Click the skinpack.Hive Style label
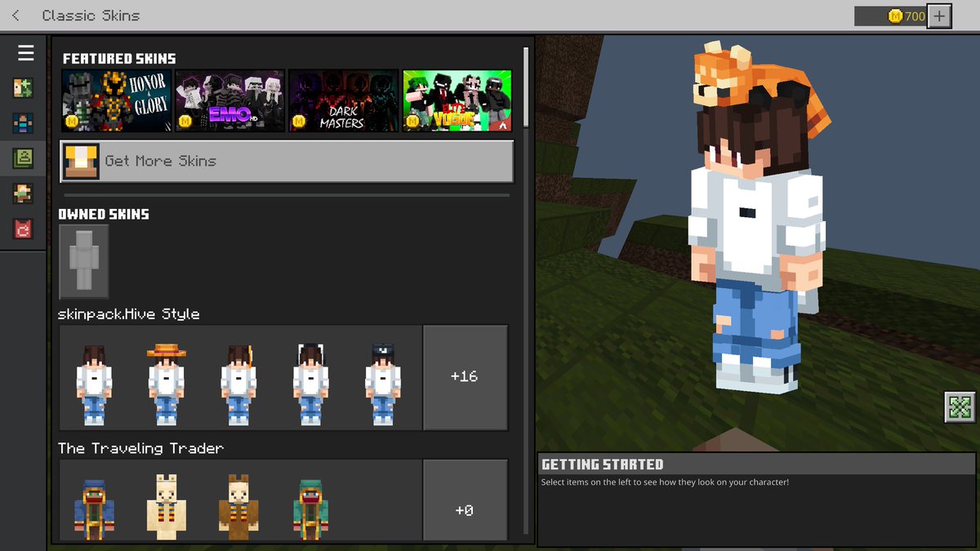Viewport: 980px width, 551px height. (129, 314)
